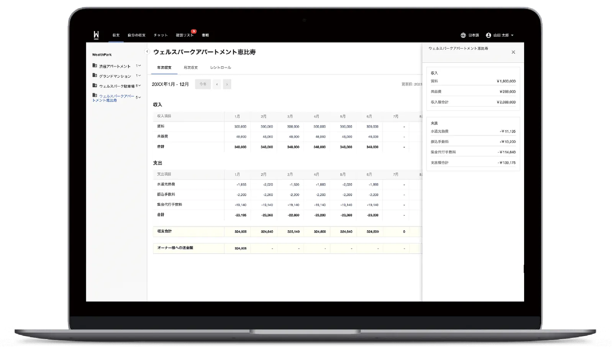Go to next year with right arrow
Viewport: 613px width, 364px height.
point(227,84)
